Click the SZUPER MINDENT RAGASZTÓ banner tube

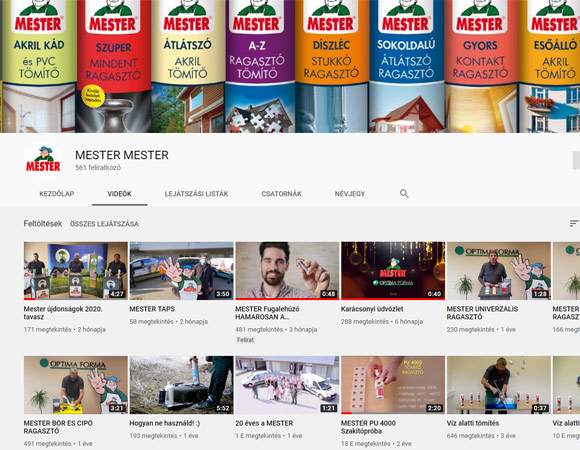click(x=114, y=66)
